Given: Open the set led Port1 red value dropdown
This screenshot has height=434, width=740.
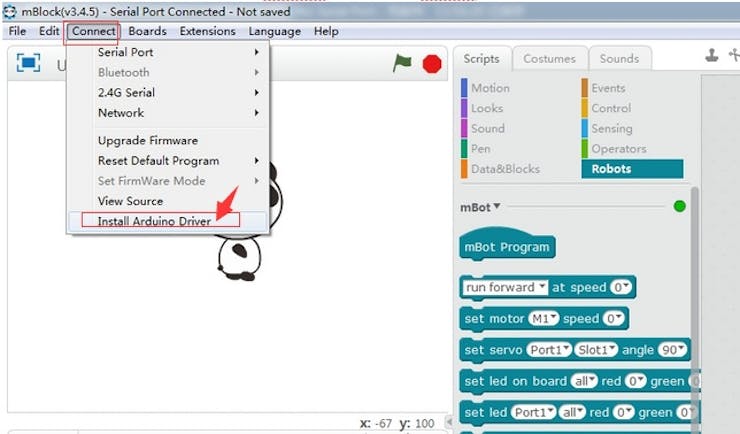Looking at the screenshot, I should 623,412.
